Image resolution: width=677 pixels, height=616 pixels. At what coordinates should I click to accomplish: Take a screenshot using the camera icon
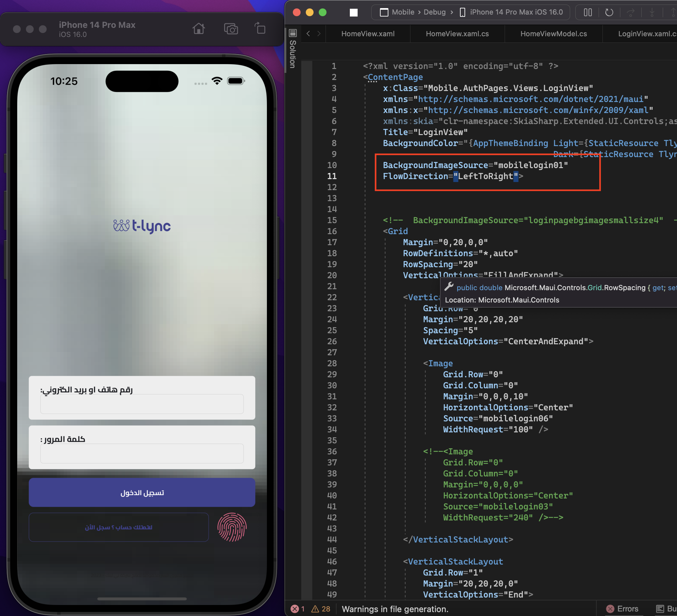[231, 29]
